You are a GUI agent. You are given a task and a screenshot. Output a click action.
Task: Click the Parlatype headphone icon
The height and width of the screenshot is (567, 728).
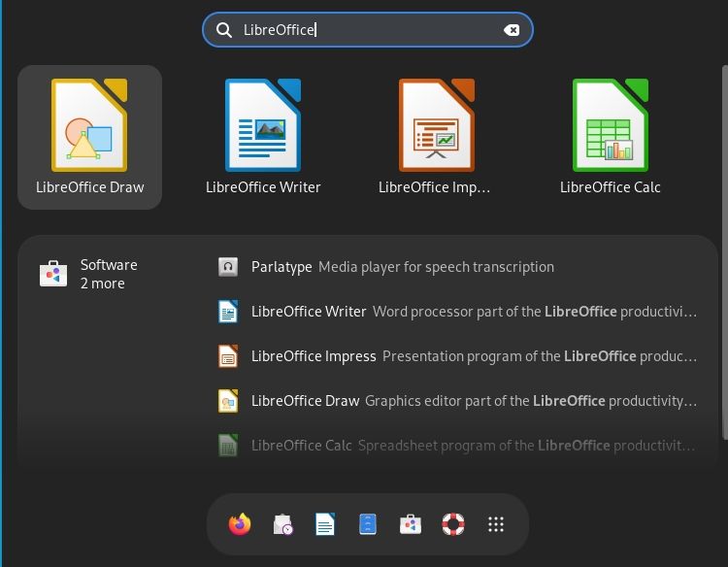click(x=228, y=267)
